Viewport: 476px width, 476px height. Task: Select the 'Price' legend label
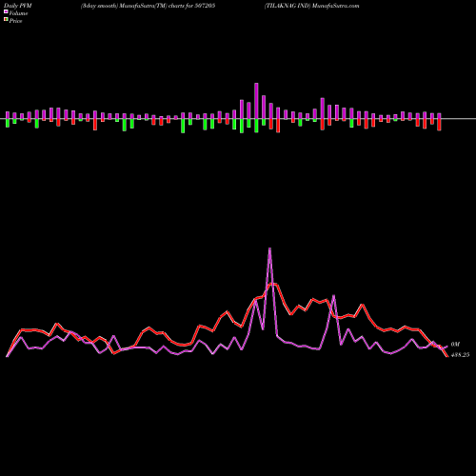coord(15,21)
